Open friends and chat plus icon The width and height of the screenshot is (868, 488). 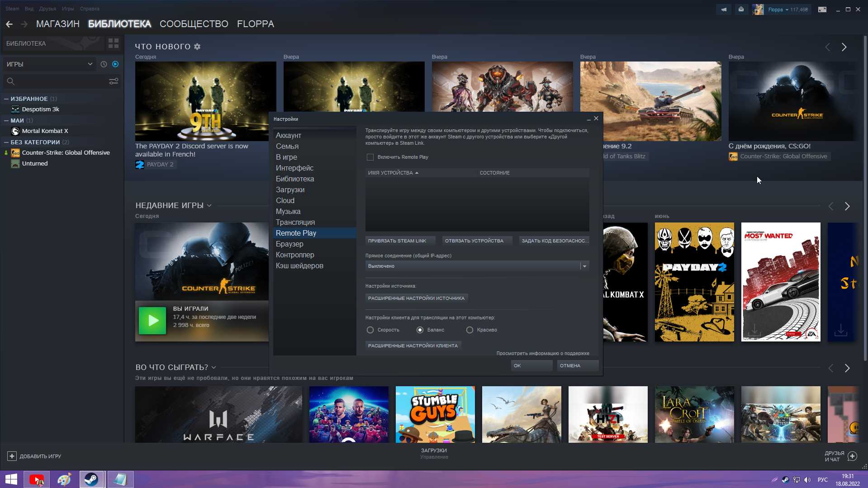(852, 456)
